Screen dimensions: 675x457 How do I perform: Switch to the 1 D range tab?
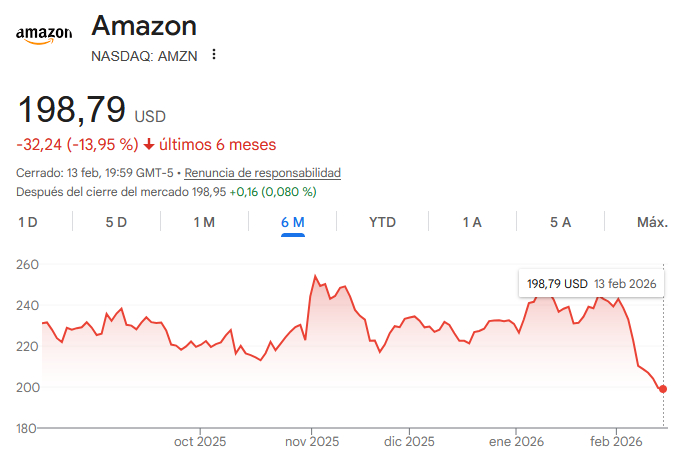[28, 222]
